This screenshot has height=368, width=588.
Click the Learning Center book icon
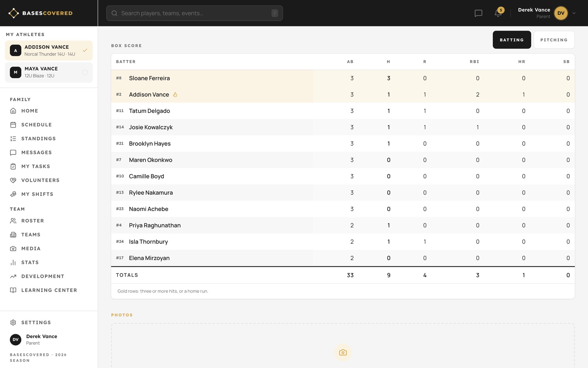[x=13, y=290]
